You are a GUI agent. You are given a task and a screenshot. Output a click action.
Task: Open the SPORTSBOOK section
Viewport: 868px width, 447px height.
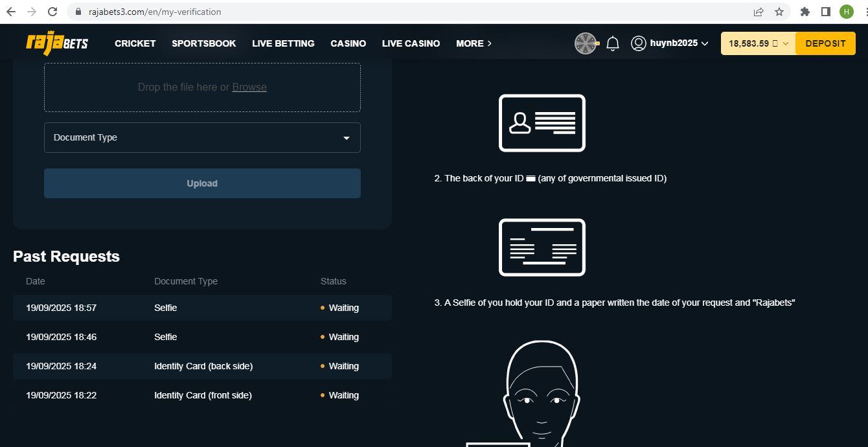click(203, 43)
